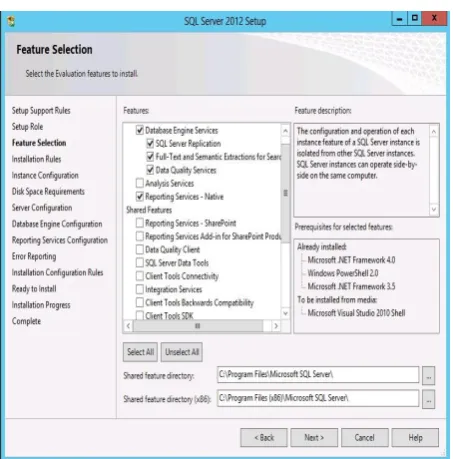453x459 pixels.
Task: Click Microsoft Visual Studio 2010 Shell entry
Action: [x=356, y=313]
